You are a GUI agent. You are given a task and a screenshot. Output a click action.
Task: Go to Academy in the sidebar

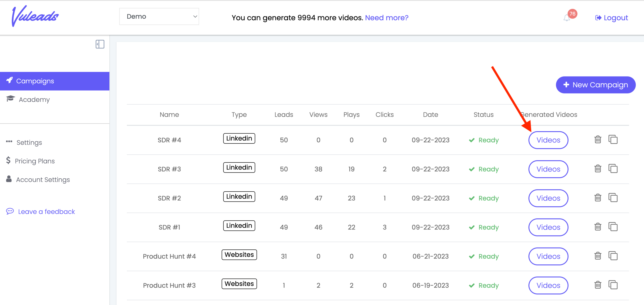tap(28, 99)
